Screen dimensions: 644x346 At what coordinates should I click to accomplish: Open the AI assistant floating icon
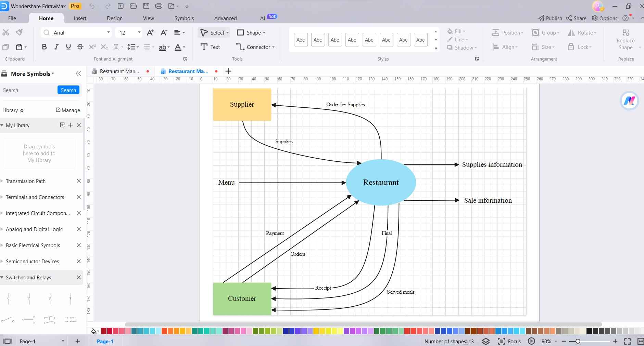(629, 101)
